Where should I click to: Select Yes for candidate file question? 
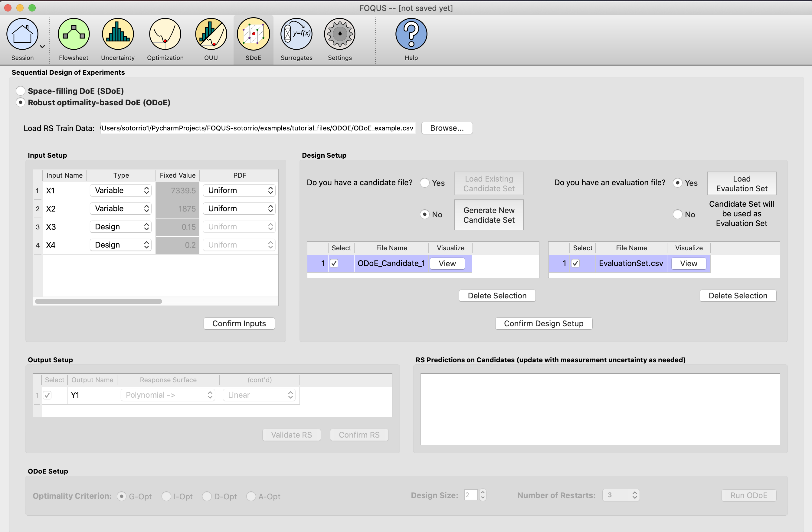(425, 183)
